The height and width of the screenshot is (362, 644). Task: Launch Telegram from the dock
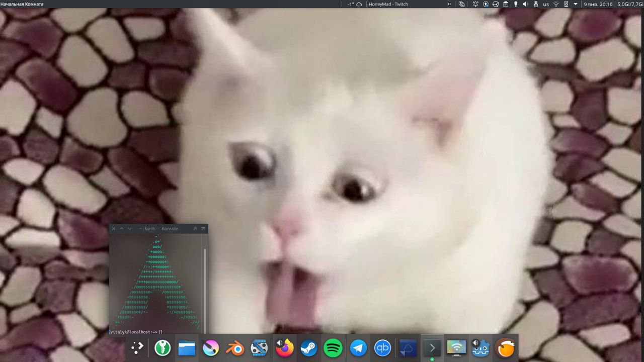(x=358, y=347)
